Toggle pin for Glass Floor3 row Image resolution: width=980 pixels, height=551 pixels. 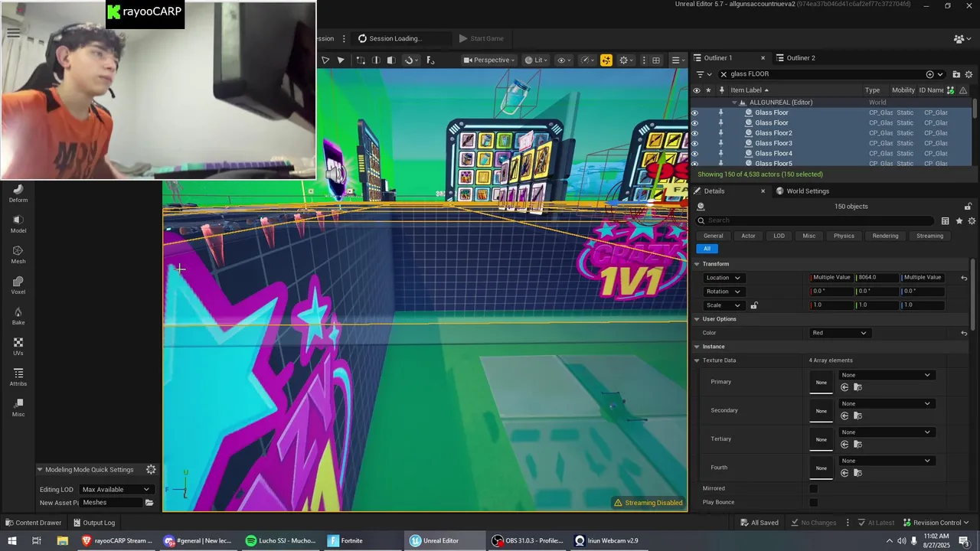[720, 143]
